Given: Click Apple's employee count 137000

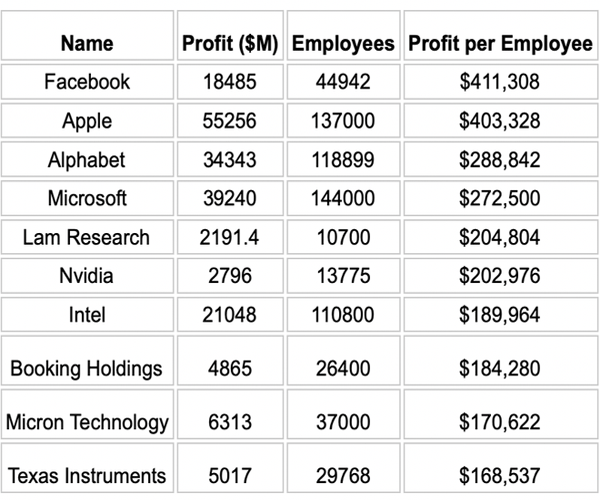Looking at the screenshot, I should 343,121.
